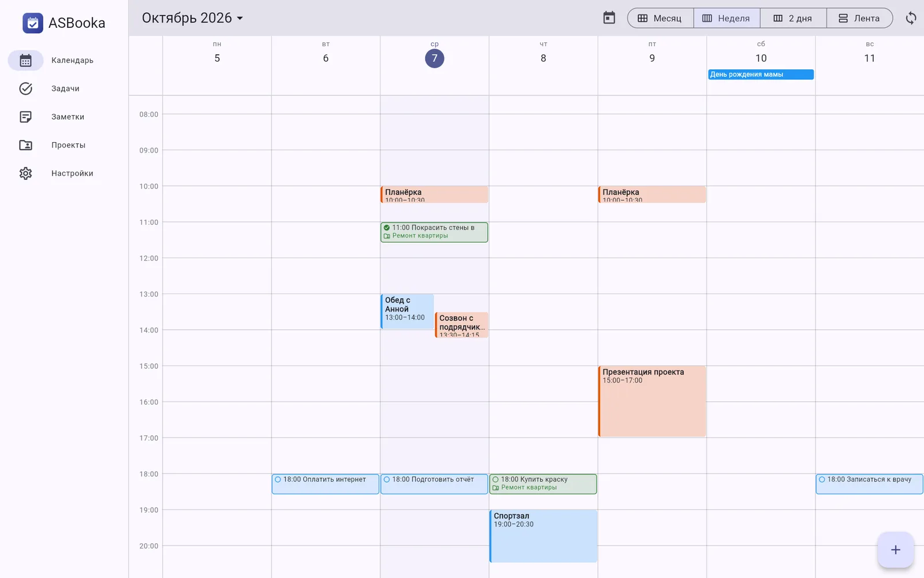Screen dimensions: 924x578
Task: Click the plus add event button
Action: coord(896,550)
